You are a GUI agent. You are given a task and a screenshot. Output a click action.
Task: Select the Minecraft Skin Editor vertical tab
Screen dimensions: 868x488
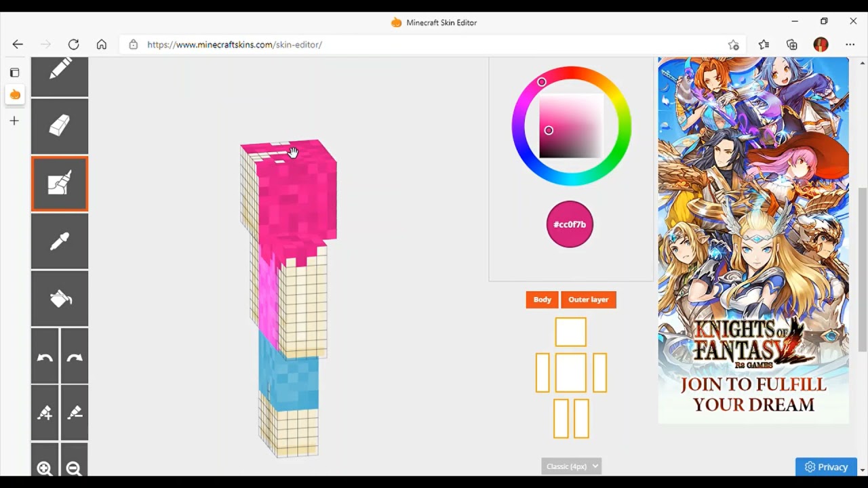point(15,95)
